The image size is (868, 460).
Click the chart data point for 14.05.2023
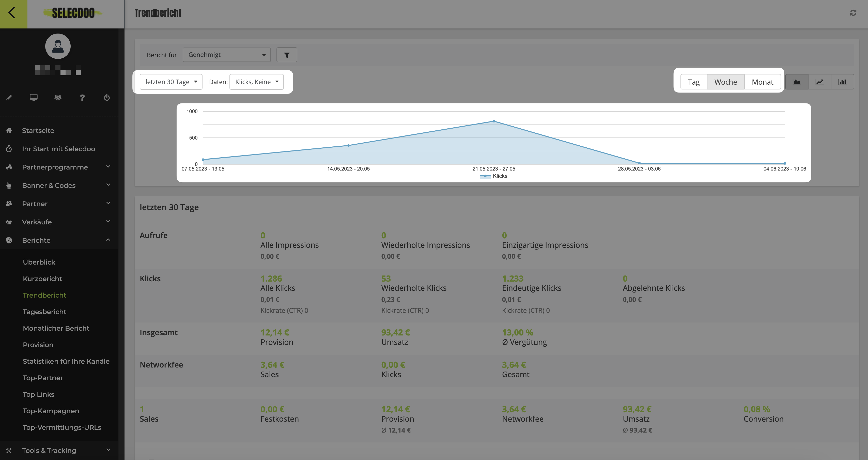(348, 146)
